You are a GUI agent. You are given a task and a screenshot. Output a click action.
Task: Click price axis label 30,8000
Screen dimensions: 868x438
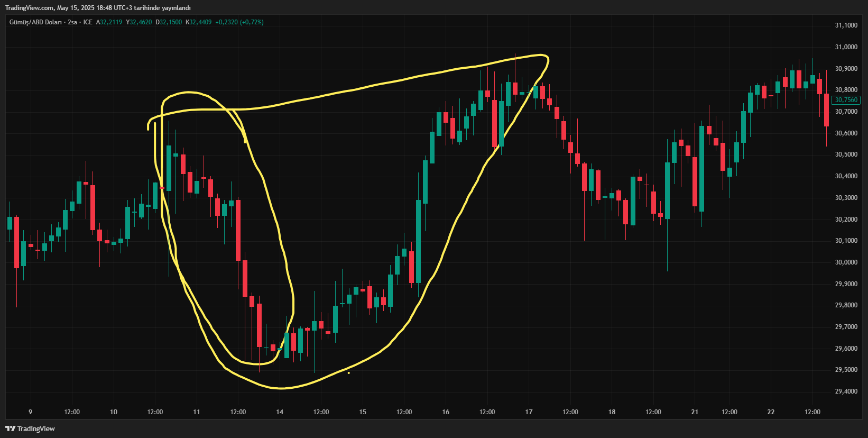coord(846,90)
